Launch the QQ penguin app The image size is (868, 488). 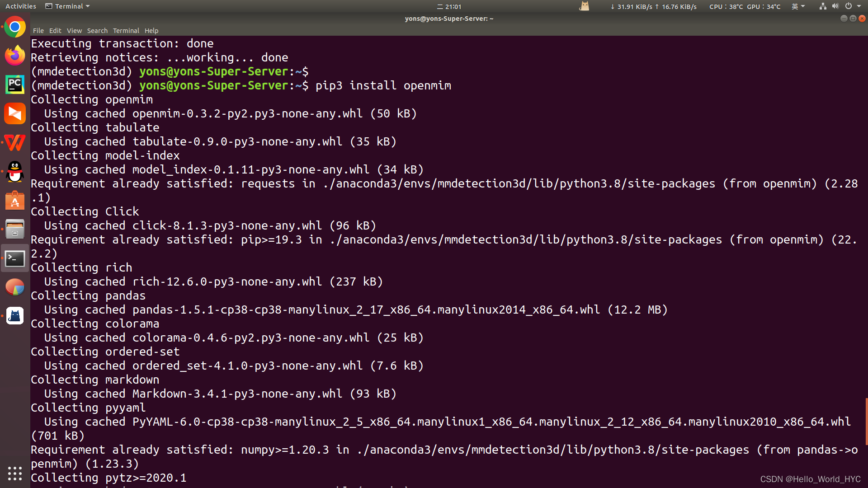click(15, 172)
